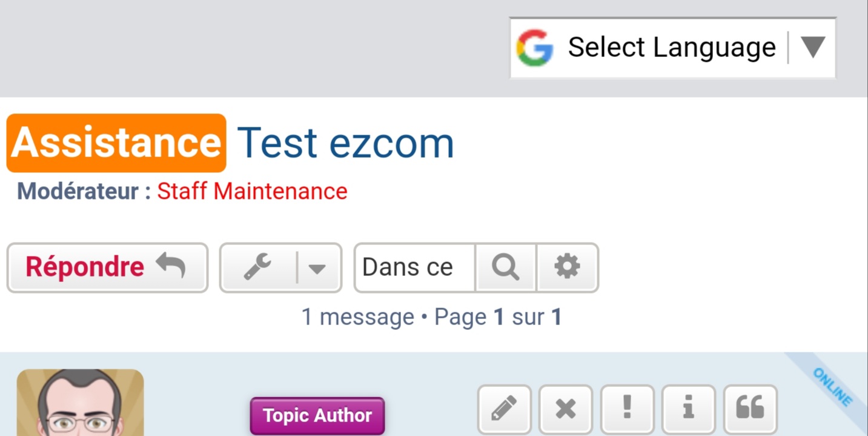Click the language selector triangle arrow
868x436 pixels.
click(812, 47)
